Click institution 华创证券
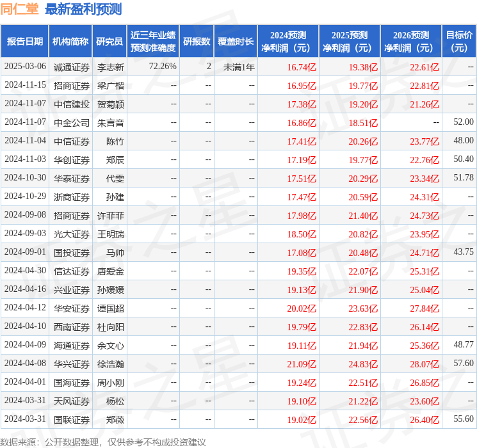This screenshot has width=477, height=448. [x=72, y=160]
